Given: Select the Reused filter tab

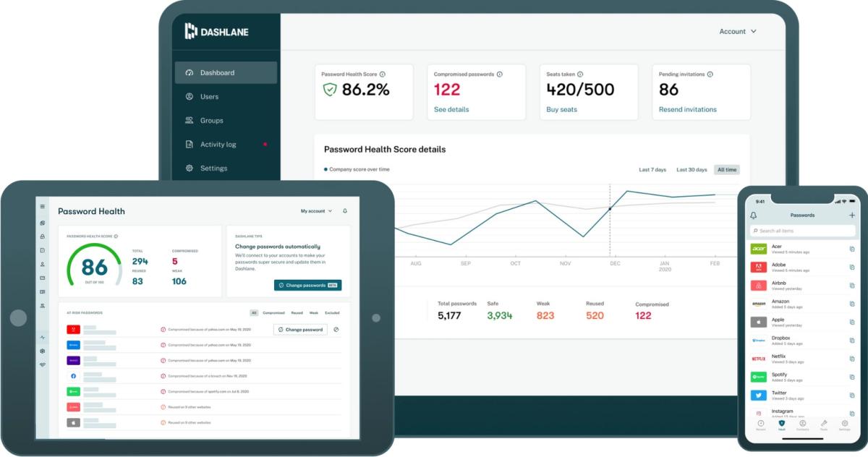Looking at the screenshot, I should click(x=298, y=312).
